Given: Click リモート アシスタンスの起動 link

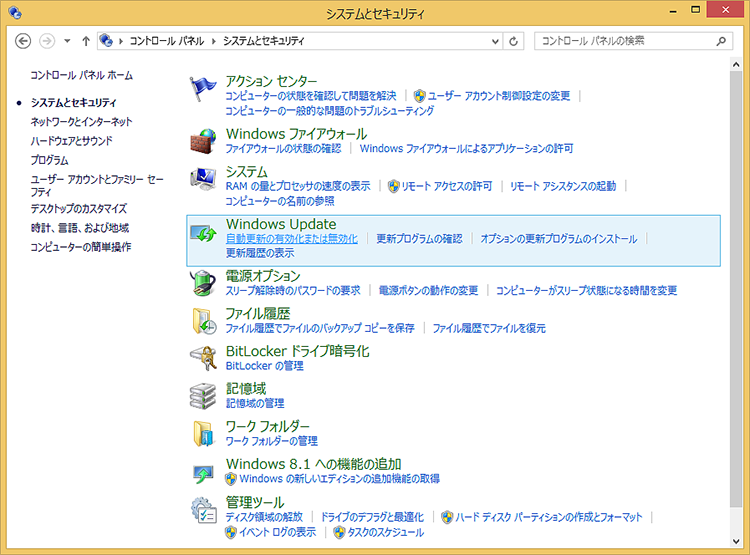Looking at the screenshot, I should [563, 186].
